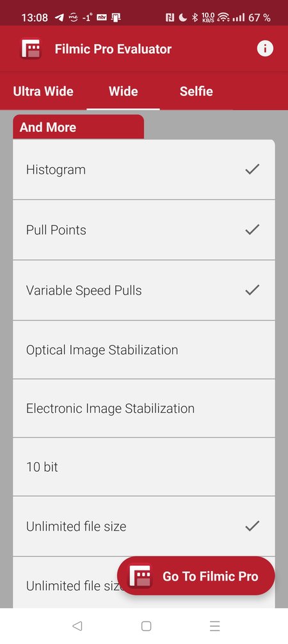Tap Go To Filmic Pro button
Screen dimensions: 288x644
196,576
